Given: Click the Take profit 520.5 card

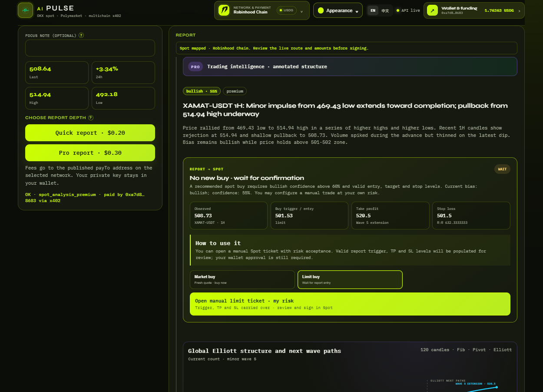Looking at the screenshot, I should [390, 216].
